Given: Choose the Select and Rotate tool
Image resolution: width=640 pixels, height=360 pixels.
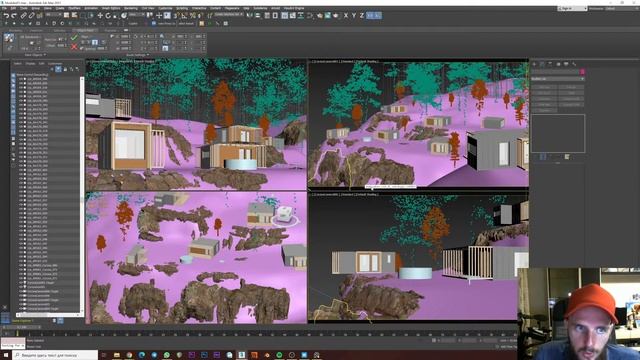Looking at the screenshot, I should (x=108, y=16).
